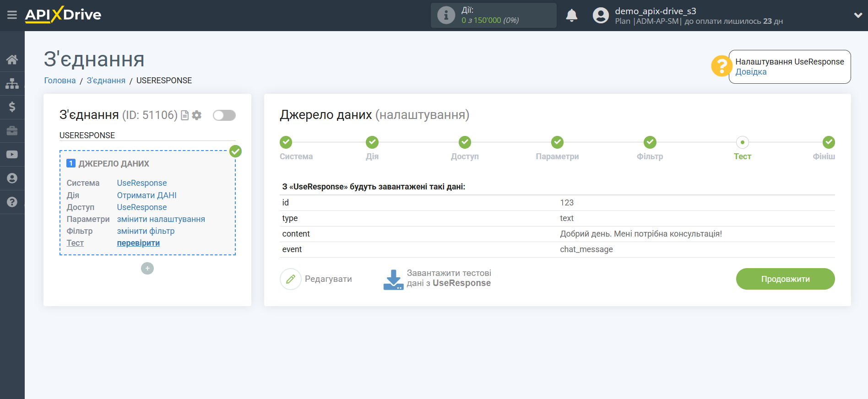
Task: Click the user avatar icon
Action: (x=601, y=15)
